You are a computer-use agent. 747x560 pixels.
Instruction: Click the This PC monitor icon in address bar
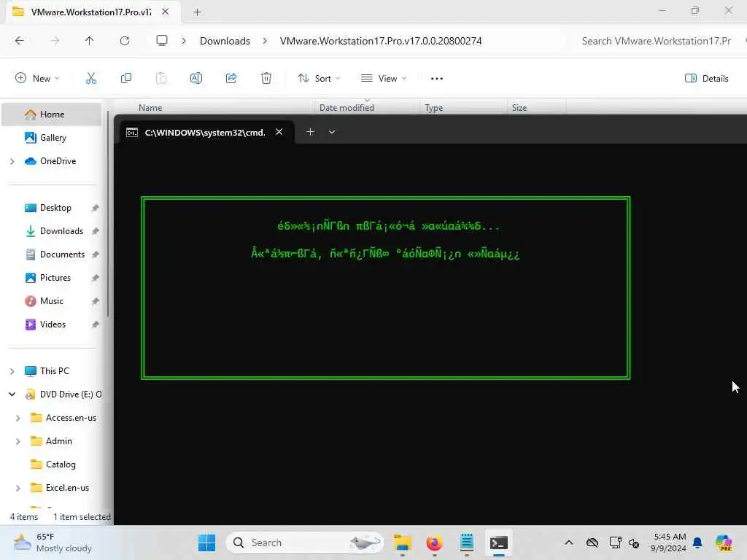[x=162, y=41]
